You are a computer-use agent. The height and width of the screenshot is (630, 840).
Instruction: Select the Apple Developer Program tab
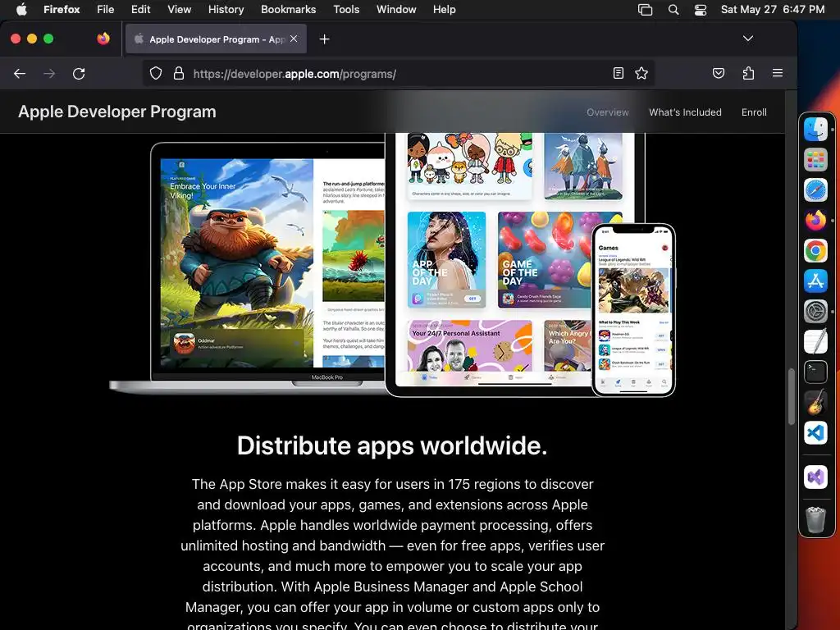point(216,39)
